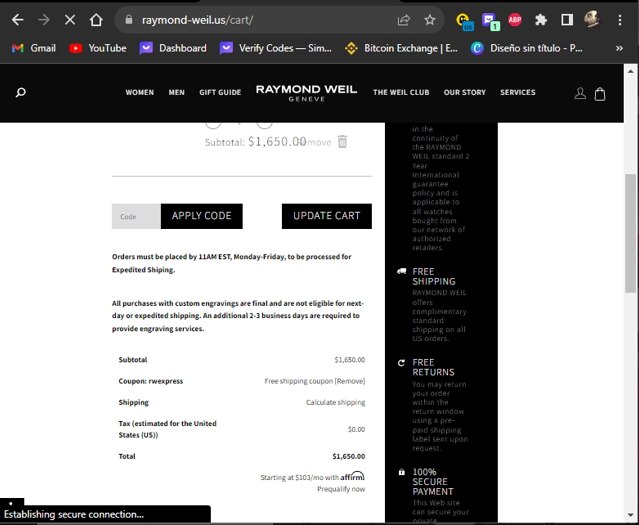Open the WOMEN menu

tap(140, 93)
